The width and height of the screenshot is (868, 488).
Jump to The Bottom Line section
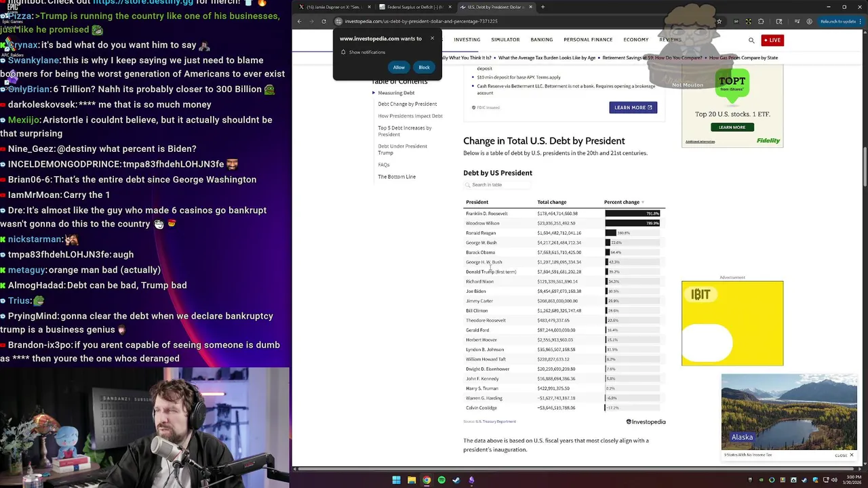[397, 177]
